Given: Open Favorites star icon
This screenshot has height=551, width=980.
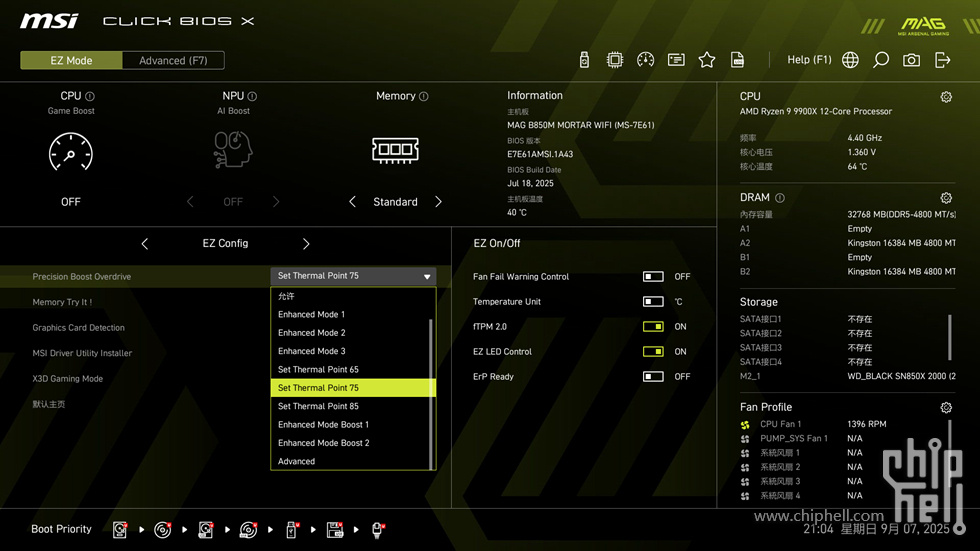Looking at the screenshot, I should (x=707, y=60).
